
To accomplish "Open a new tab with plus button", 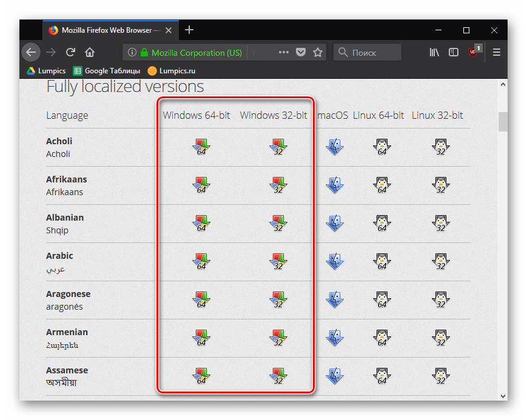I will tap(189, 30).
